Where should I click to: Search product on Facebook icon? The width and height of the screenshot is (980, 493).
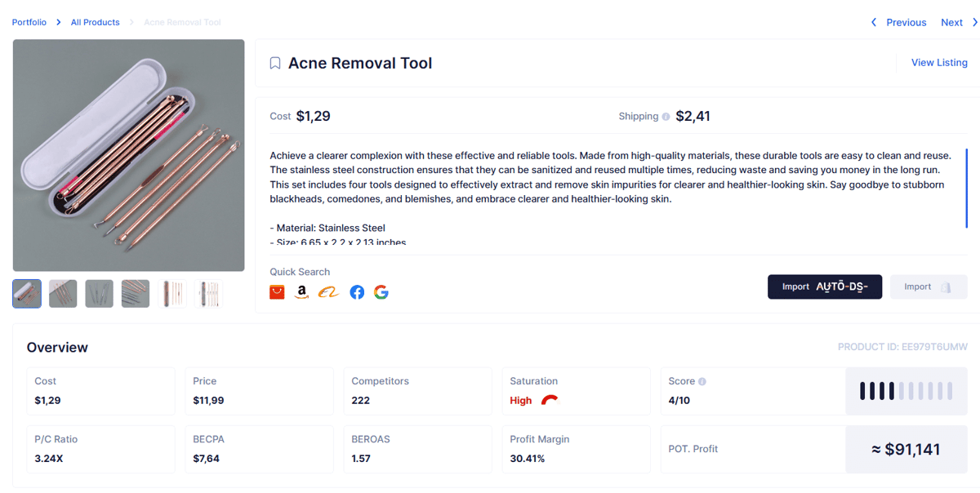(x=357, y=292)
